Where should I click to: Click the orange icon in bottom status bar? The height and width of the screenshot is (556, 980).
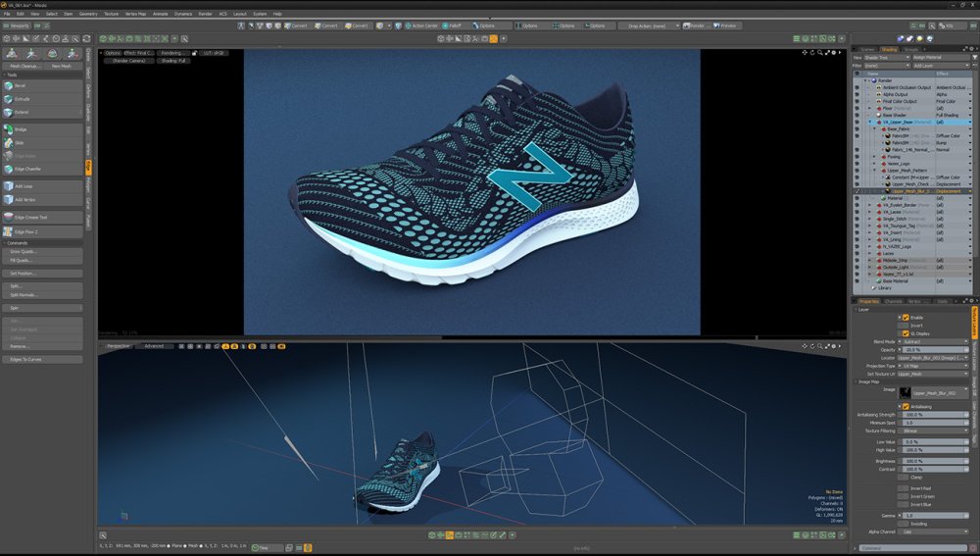pyautogui.click(x=308, y=548)
